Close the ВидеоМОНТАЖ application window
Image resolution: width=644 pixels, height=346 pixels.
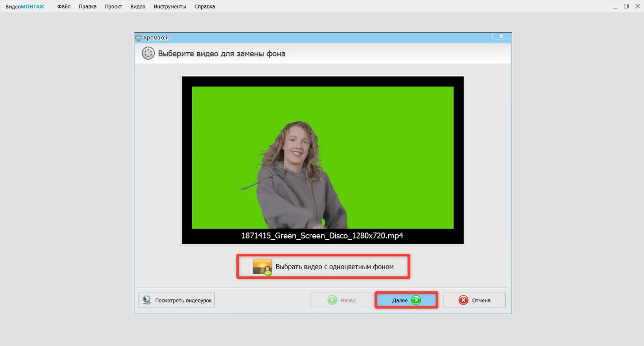(x=637, y=6)
